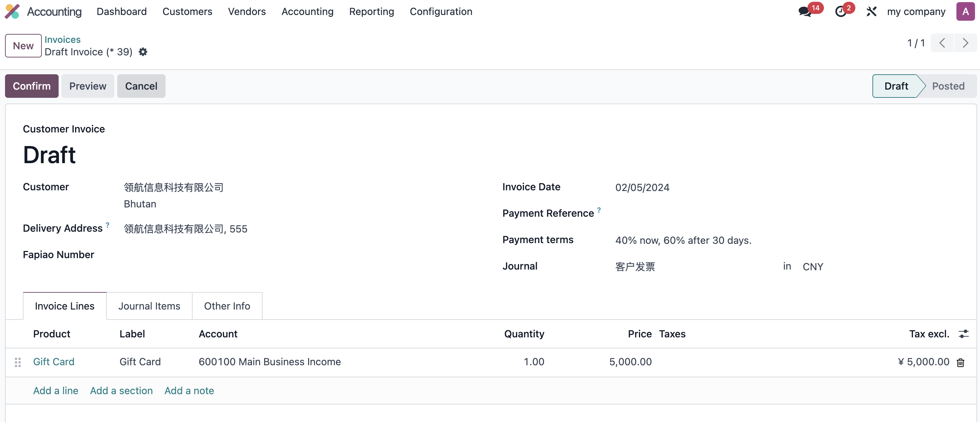Open the messages conversation icon
The width and height of the screenshot is (980, 422).
click(x=804, y=12)
